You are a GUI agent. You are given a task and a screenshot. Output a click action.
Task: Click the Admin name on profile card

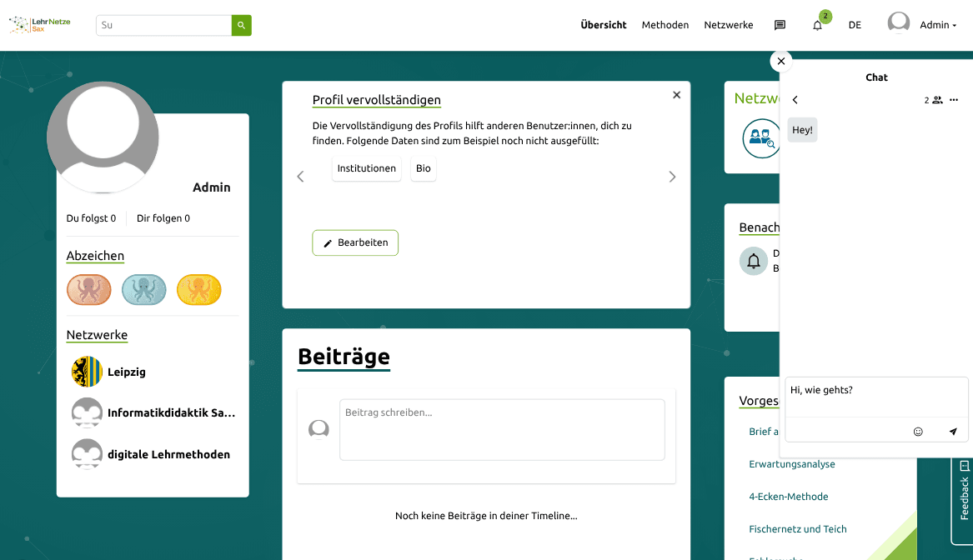click(x=212, y=187)
